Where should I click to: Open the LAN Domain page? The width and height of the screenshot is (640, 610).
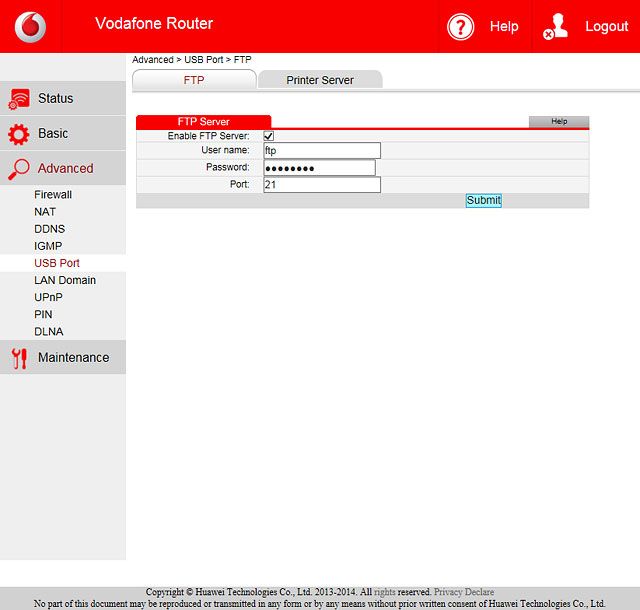[65, 281]
